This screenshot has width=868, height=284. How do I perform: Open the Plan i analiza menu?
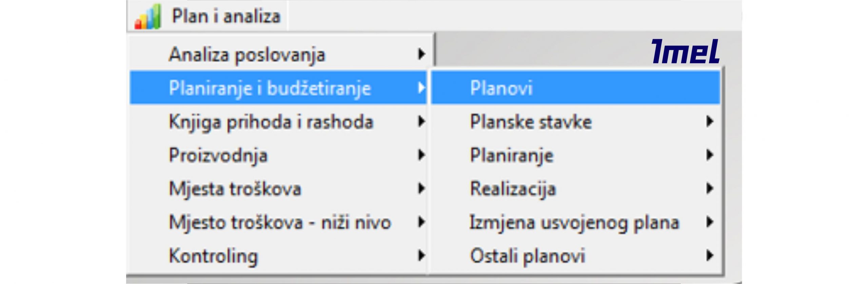click(x=226, y=17)
